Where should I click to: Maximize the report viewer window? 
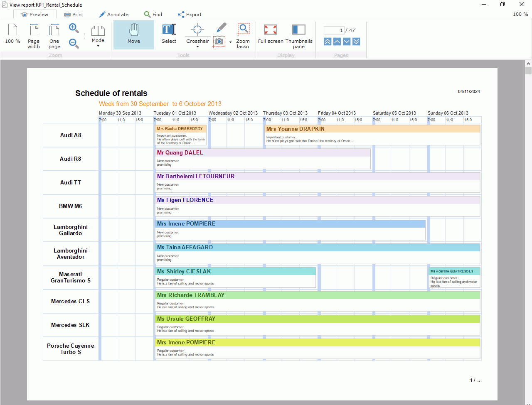pyautogui.click(x=502, y=5)
